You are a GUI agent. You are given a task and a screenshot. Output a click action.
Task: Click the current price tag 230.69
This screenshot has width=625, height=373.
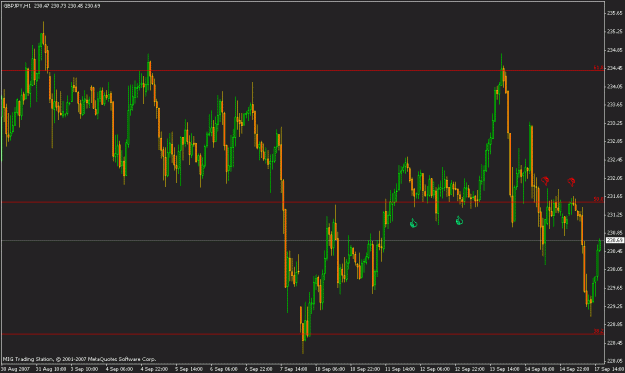[x=614, y=240]
